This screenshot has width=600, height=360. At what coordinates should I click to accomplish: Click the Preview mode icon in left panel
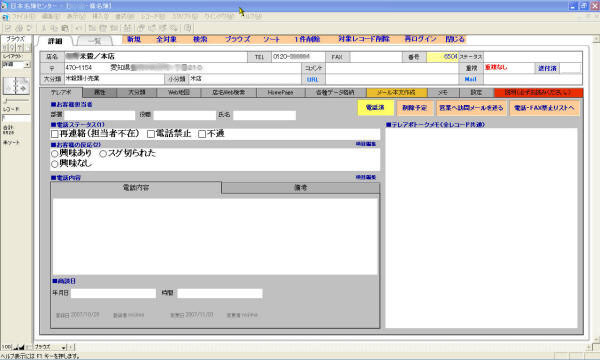pos(27,47)
